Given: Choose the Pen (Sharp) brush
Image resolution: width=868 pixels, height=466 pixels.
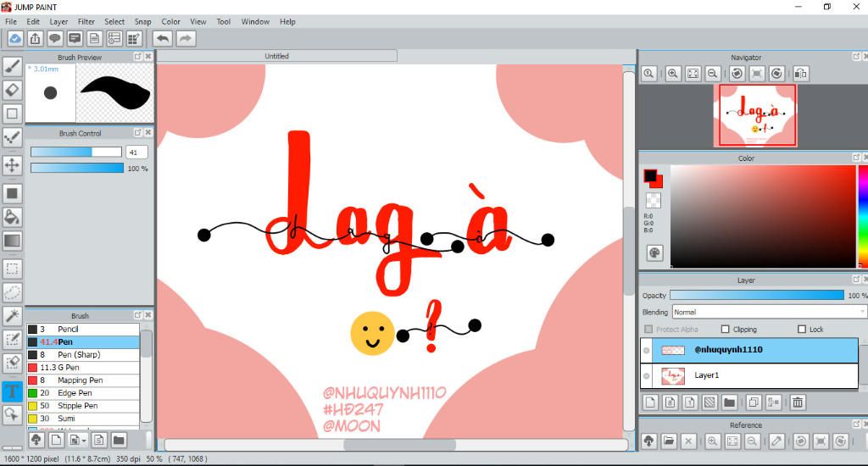Looking at the screenshot, I should click(x=83, y=355).
